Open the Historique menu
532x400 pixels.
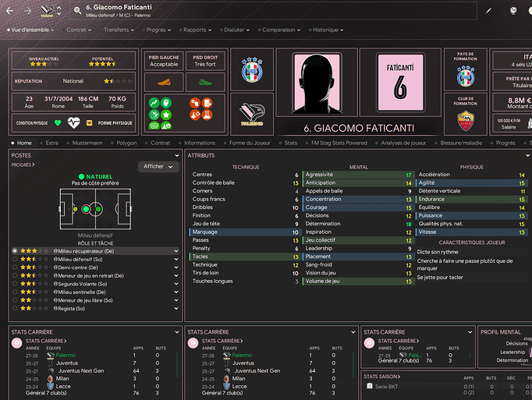click(x=328, y=30)
